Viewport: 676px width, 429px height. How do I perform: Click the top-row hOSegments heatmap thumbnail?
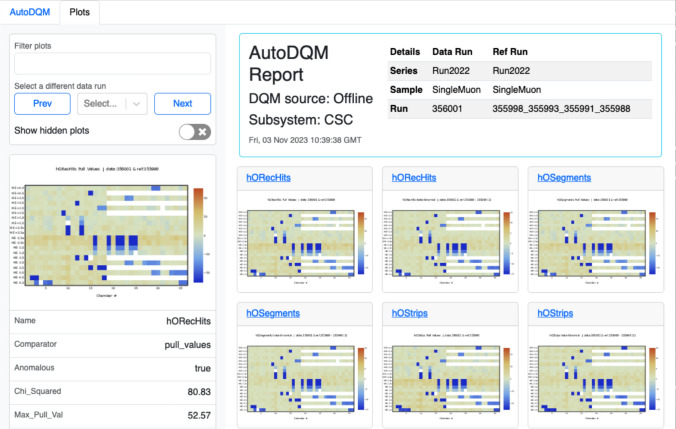595,241
